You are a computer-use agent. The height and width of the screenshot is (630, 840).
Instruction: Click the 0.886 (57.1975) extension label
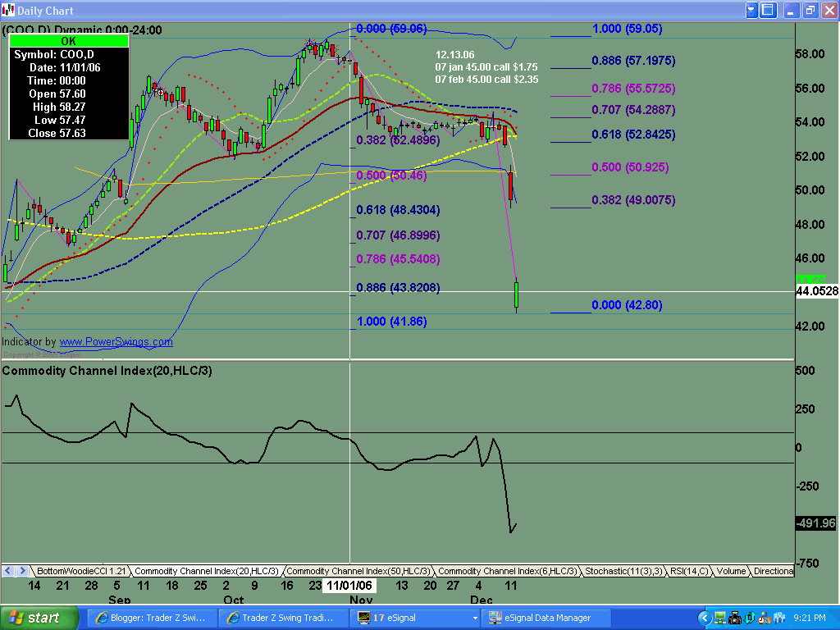633,61
